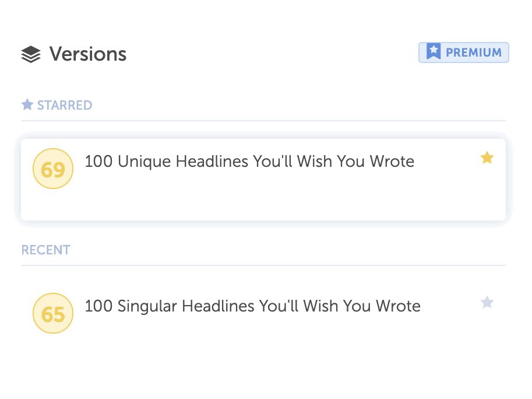Click the gold star icon in the starred card
The width and height of the screenshot is (532, 399).
[x=487, y=158]
